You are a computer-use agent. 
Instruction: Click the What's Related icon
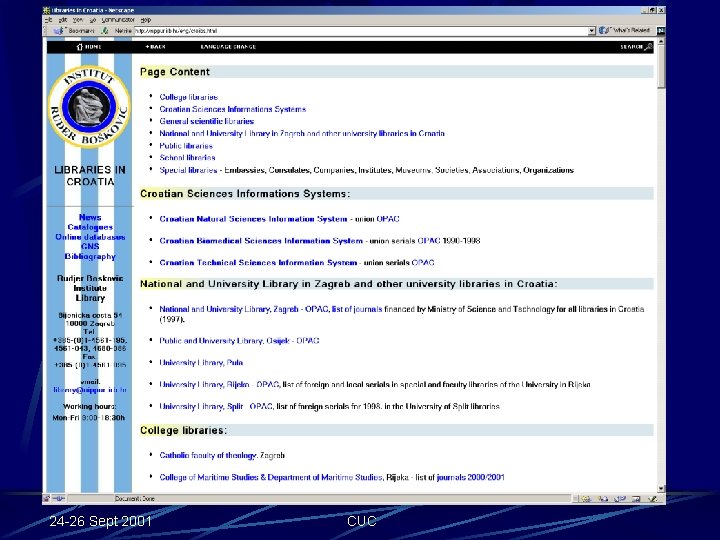click(603, 30)
